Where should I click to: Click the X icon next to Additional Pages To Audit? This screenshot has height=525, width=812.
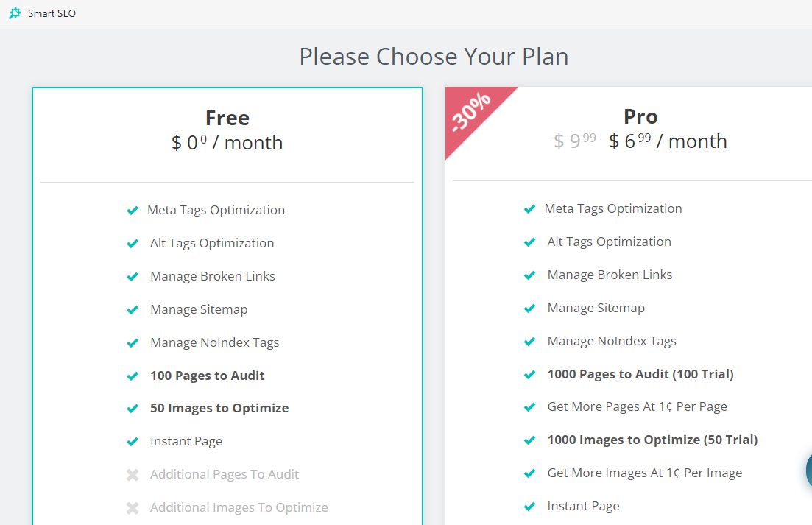(x=133, y=475)
